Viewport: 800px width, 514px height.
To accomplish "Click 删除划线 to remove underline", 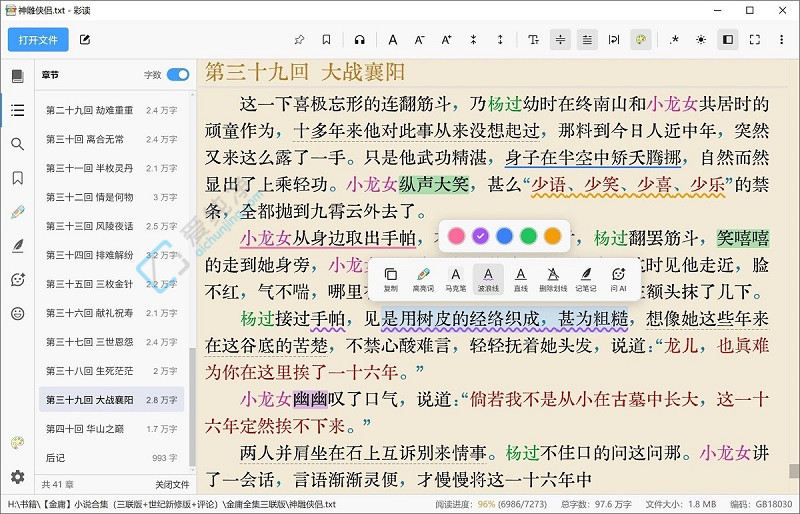I will [x=553, y=279].
